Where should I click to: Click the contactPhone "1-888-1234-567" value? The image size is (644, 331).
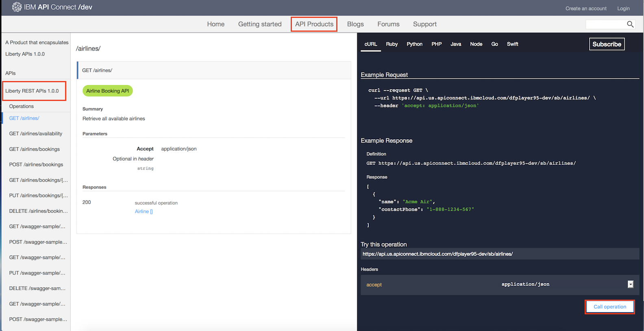pos(450,209)
